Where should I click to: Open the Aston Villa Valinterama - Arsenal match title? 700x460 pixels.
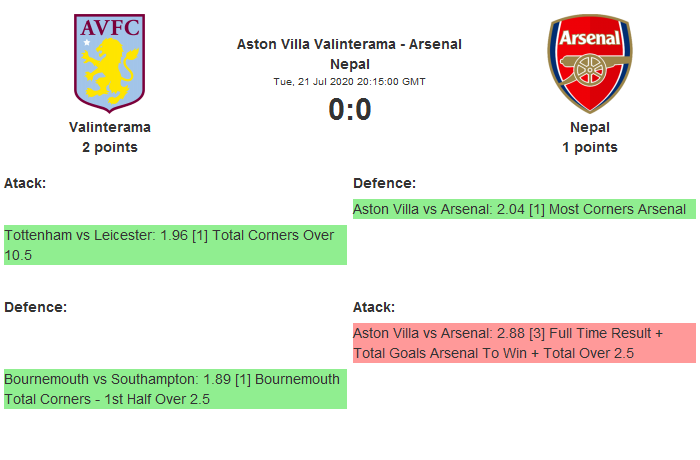click(349, 44)
